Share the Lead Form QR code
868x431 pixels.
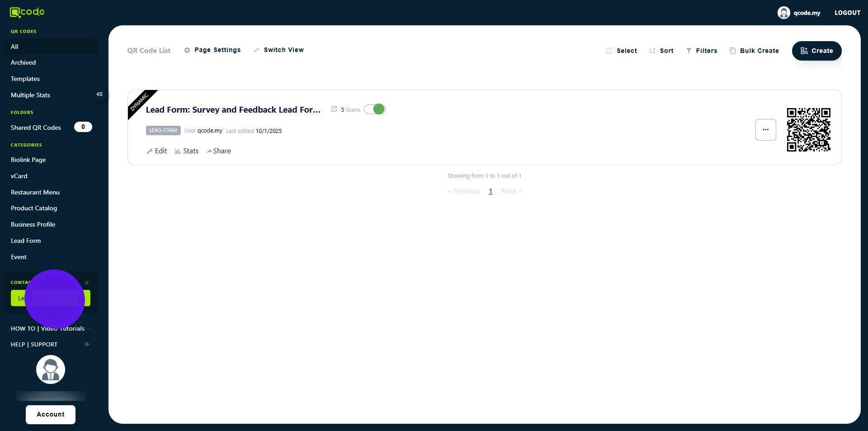pos(218,151)
